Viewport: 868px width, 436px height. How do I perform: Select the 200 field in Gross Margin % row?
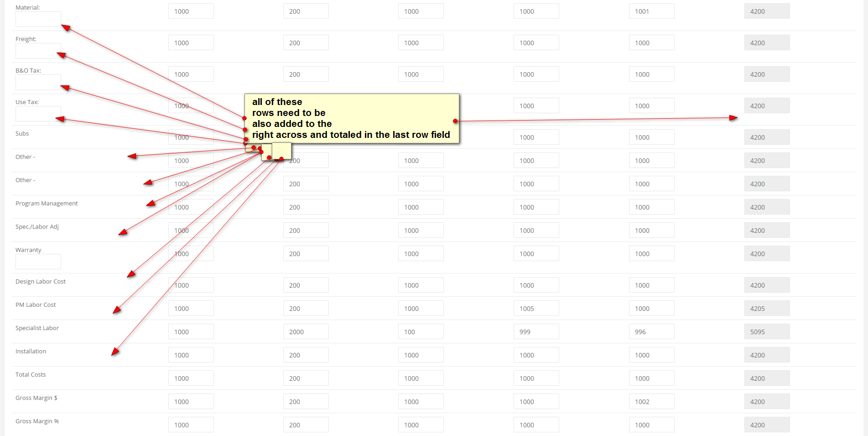[x=306, y=425]
